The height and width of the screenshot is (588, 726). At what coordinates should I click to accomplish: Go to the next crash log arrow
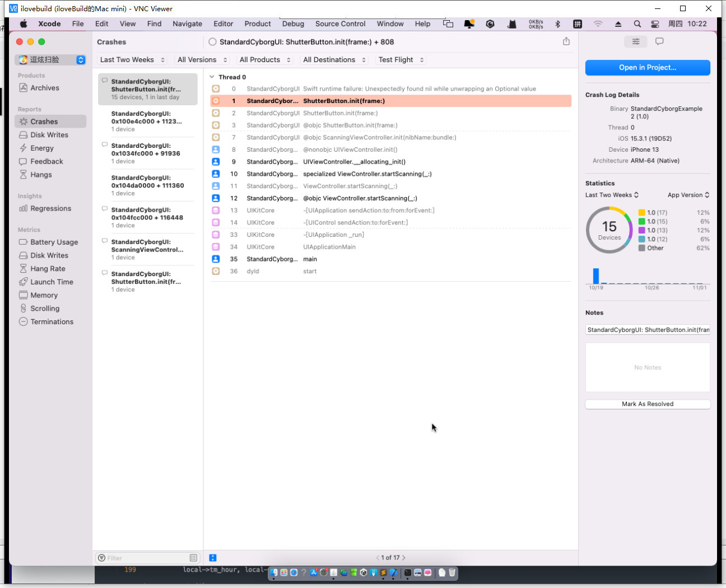[x=404, y=558]
